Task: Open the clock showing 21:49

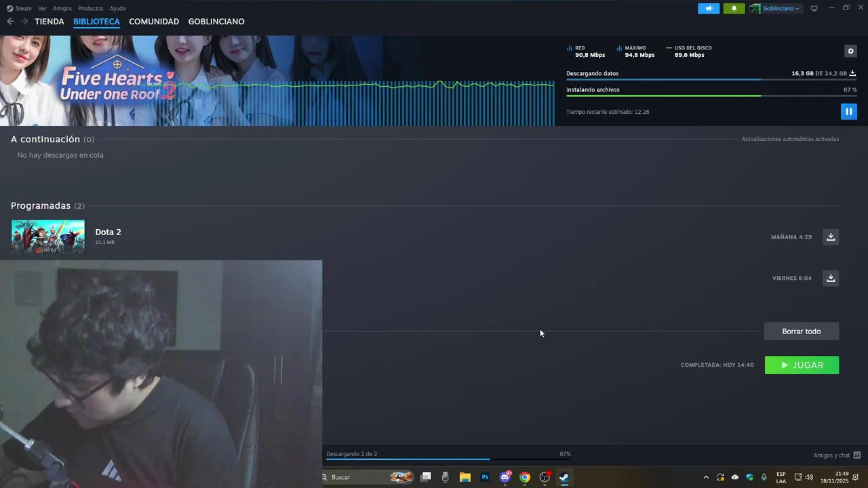Action: click(x=835, y=477)
